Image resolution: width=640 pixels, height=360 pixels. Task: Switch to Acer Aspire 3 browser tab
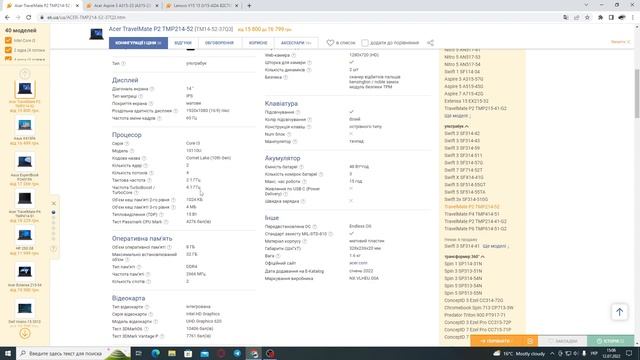(122, 6)
